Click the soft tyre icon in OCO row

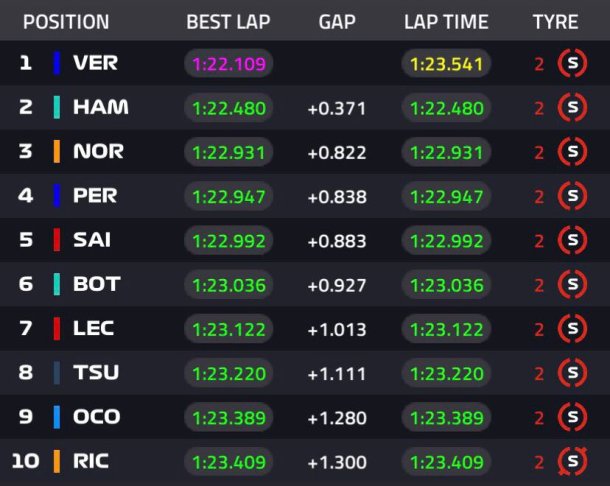[x=572, y=417]
